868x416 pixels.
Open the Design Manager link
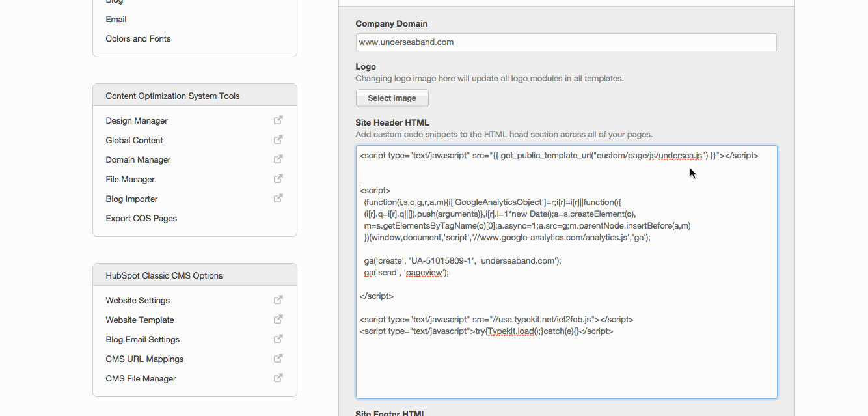pyautogui.click(x=137, y=120)
